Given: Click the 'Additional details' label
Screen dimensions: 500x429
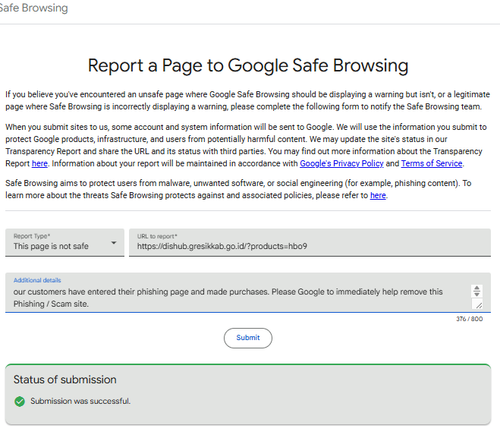Looking at the screenshot, I should pyautogui.click(x=37, y=280).
